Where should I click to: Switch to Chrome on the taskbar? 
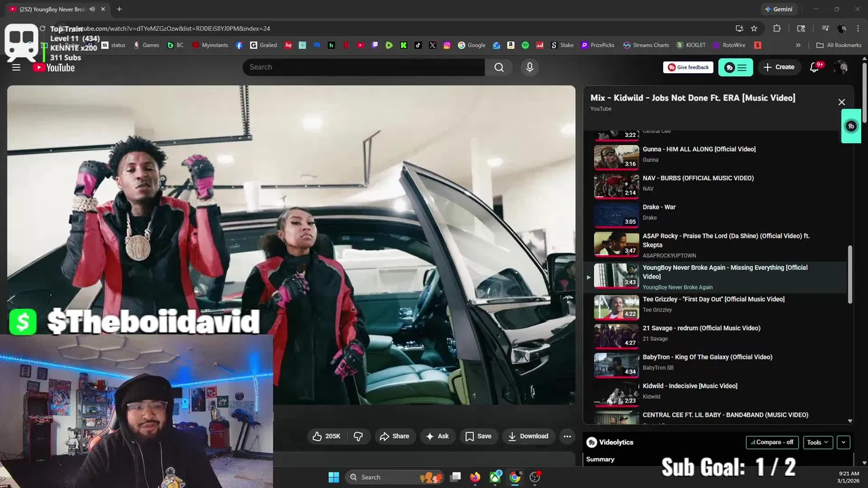click(x=515, y=477)
